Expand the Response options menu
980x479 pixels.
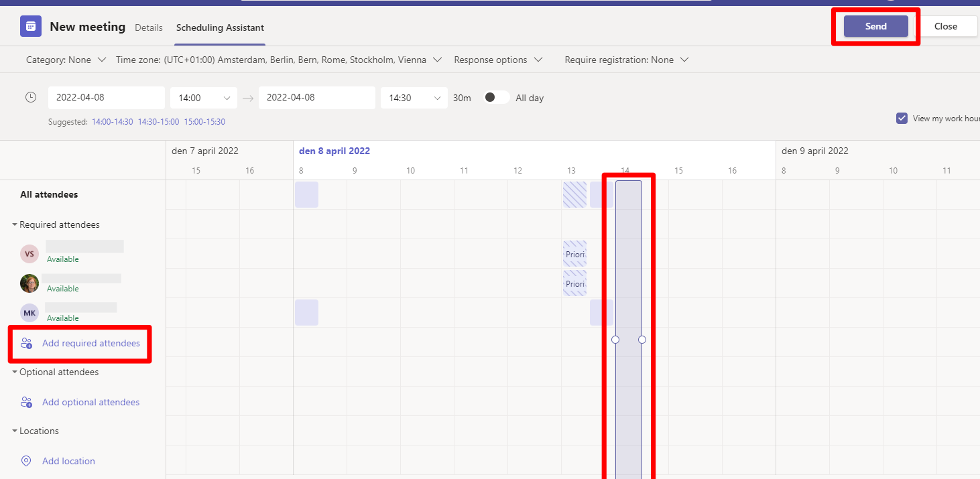[x=497, y=60]
